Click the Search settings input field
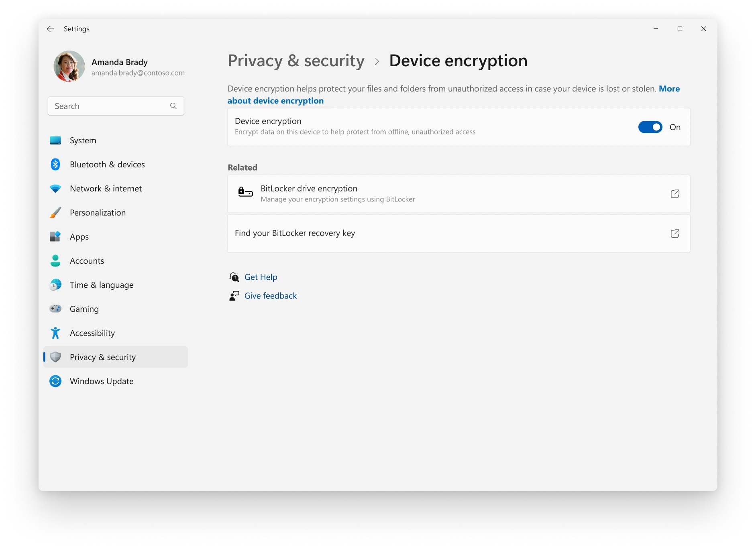756x549 pixels. coord(116,106)
